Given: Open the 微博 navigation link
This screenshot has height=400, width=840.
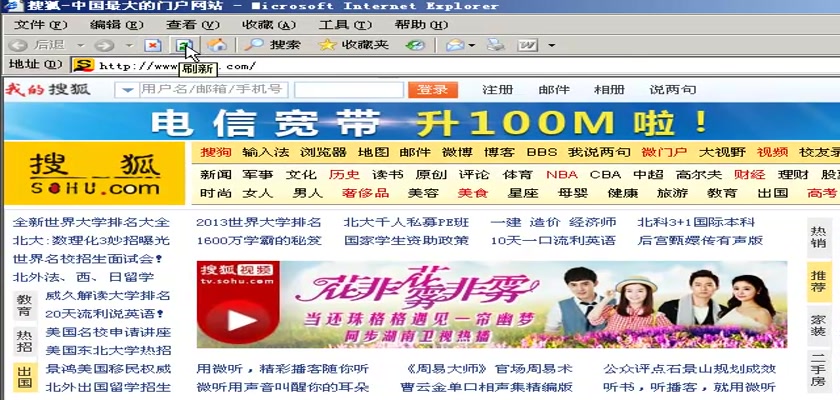Looking at the screenshot, I should click(x=457, y=152).
